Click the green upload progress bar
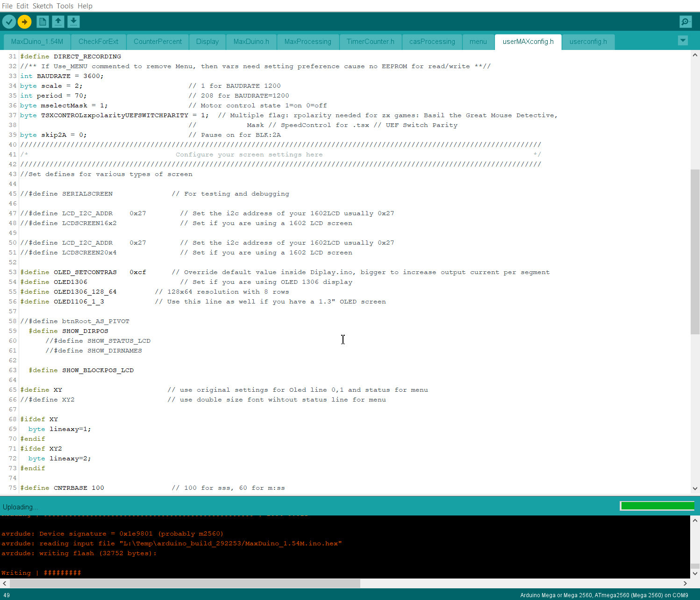 [x=657, y=506]
